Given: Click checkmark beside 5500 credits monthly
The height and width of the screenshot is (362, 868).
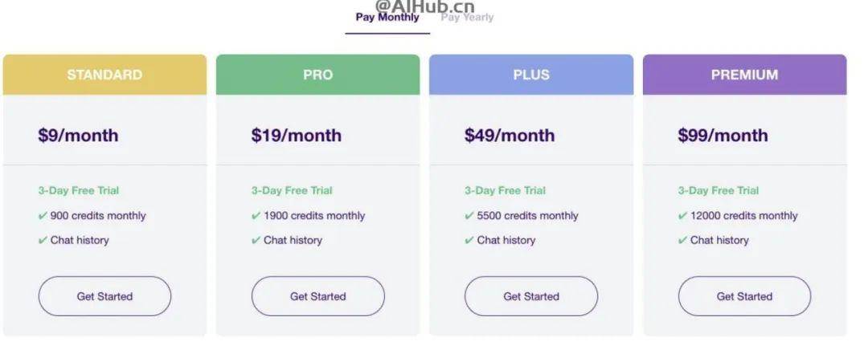Looking at the screenshot, I should 469,216.
